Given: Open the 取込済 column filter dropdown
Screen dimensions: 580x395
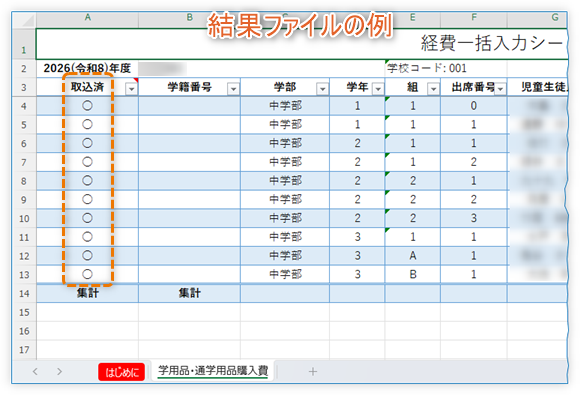Looking at the screenshot, I should (x=131, y=89).
